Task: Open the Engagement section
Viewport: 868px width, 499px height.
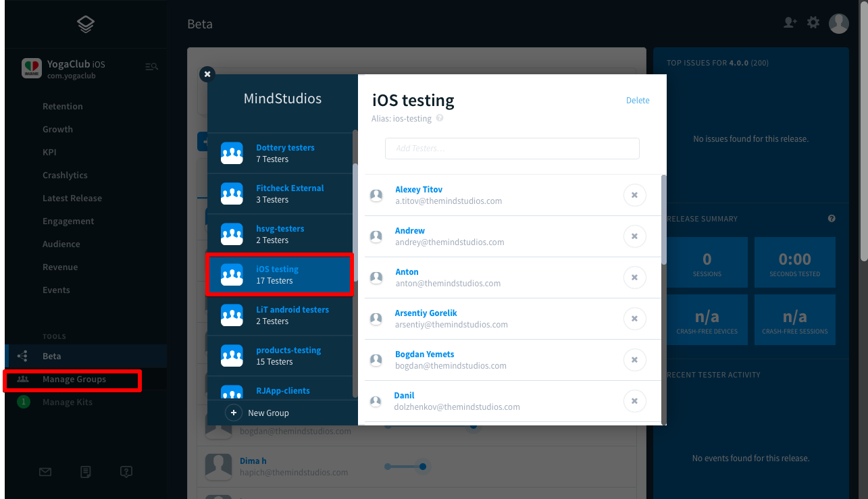Action: coord(68,221)
